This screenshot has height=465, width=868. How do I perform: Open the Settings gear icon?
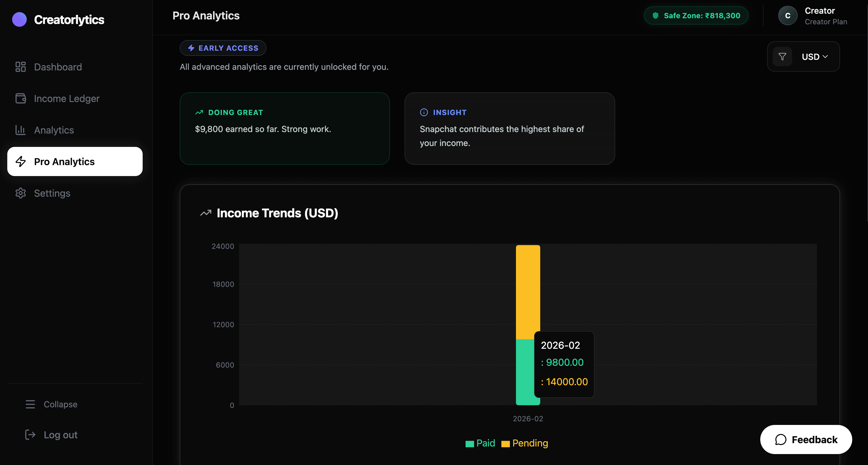20,193
